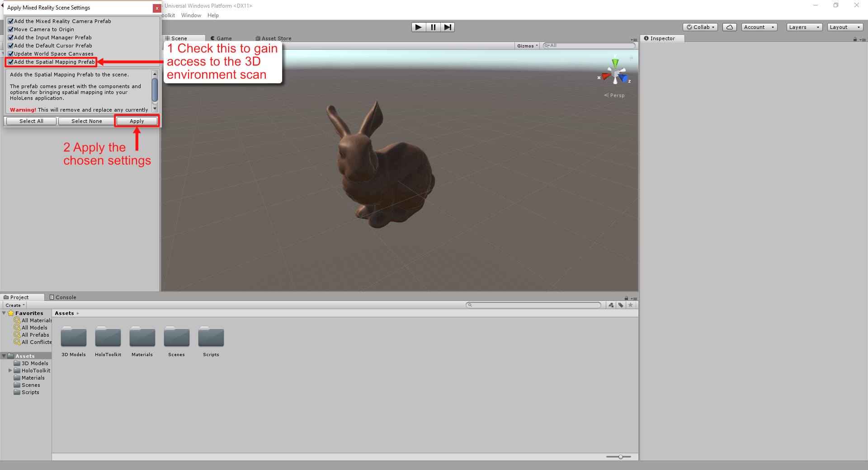The image size is (868, 470).
Task: Uncheck Add the Default Cursor Prefab
Action: [x=11, y=46]
